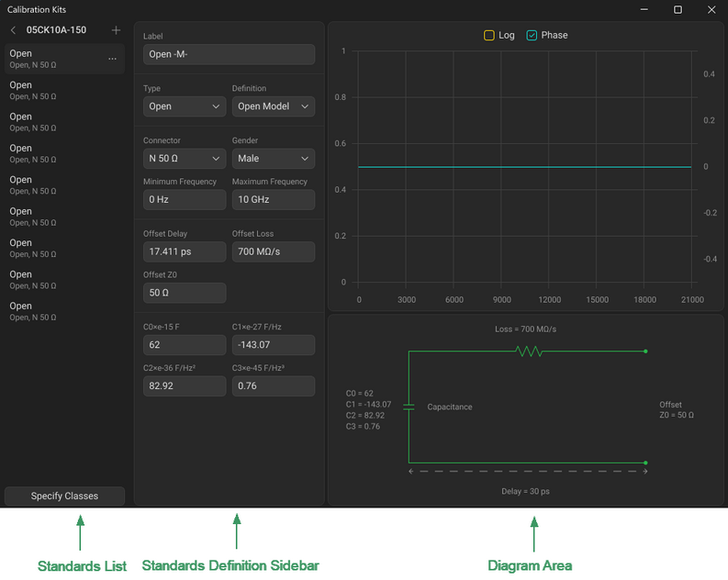Click the Offset Delay field
This screenshot has width=728, height=580.
tap(185, 251)
